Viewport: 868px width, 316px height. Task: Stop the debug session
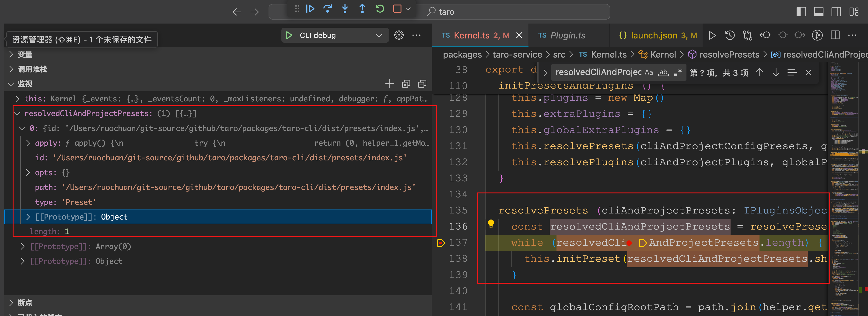pos(397,9)
